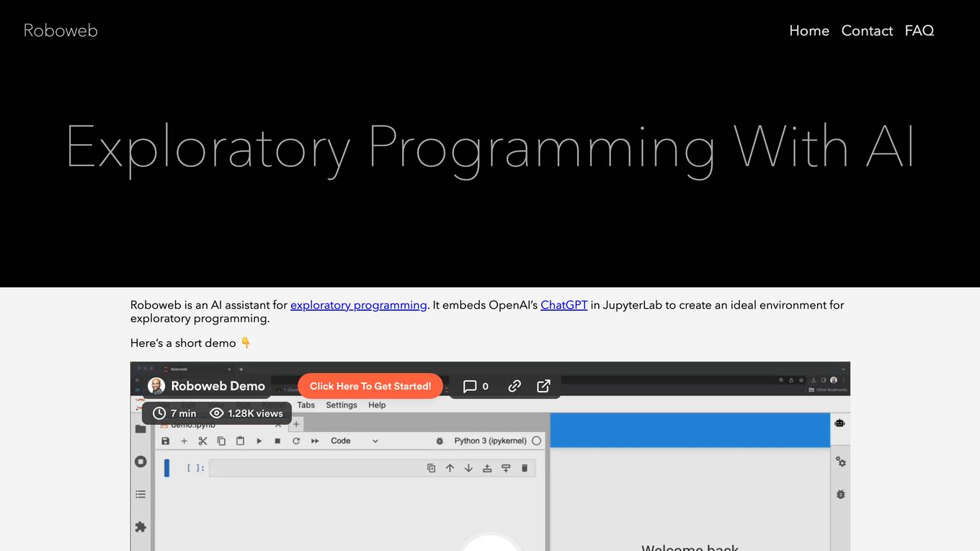Restart and run all with fast-forward icon
This screenshot has width=980, height=551.
(x=315, y=441)
